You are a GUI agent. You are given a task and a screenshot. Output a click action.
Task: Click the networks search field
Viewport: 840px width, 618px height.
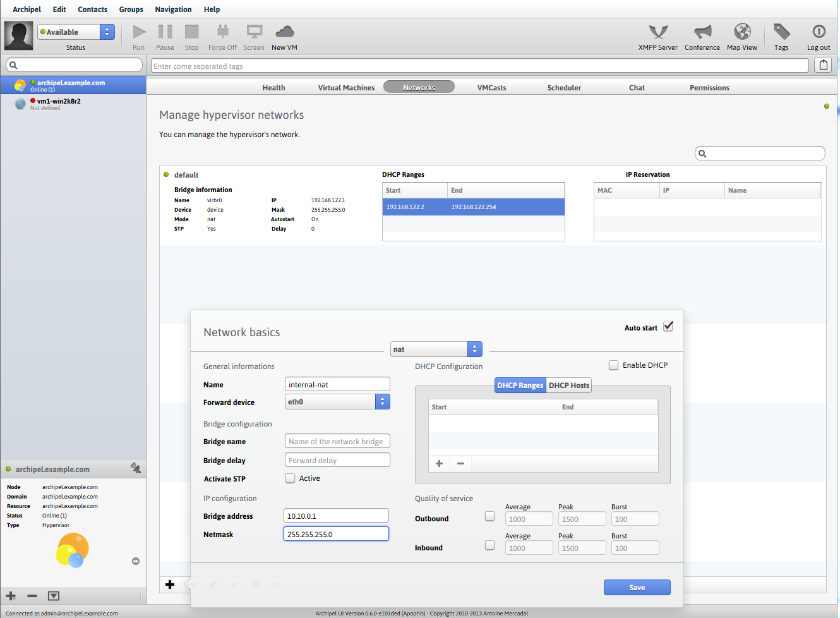tap(760, 153)
